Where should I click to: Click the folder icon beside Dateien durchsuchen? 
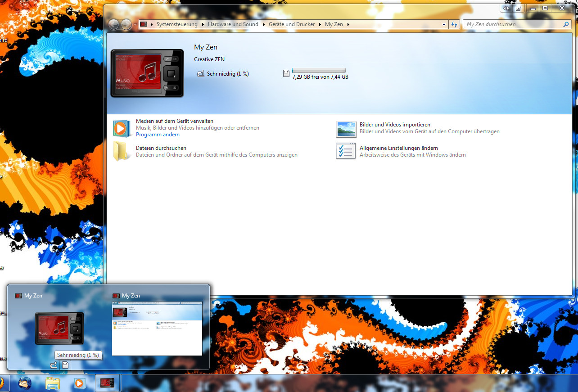click(121, 151)
